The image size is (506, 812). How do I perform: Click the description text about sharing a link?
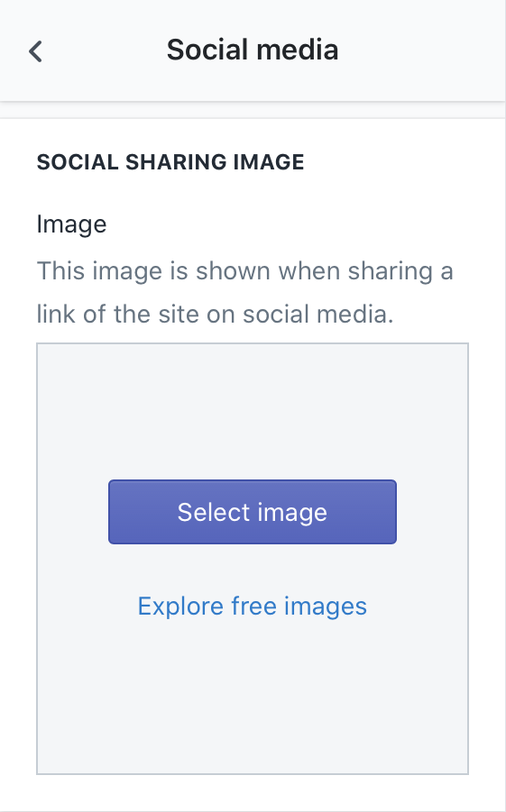click(x=244, y=292)
